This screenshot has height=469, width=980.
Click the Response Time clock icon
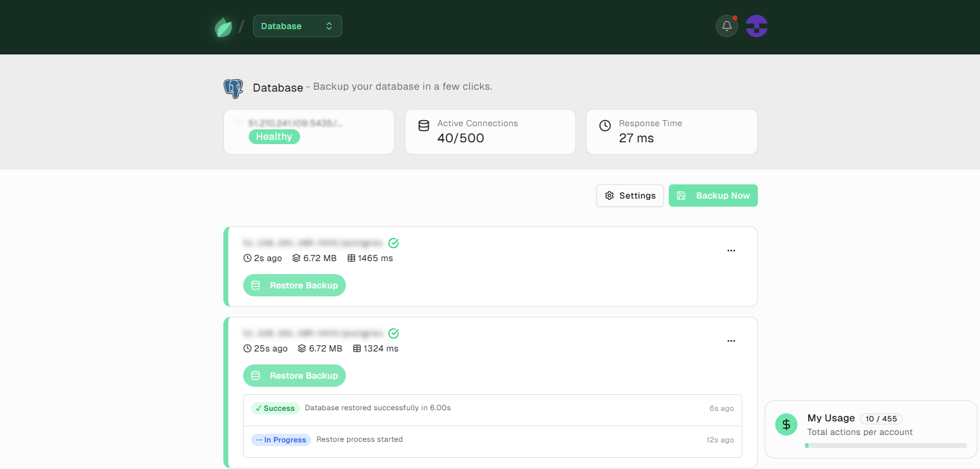coord(605,126)
